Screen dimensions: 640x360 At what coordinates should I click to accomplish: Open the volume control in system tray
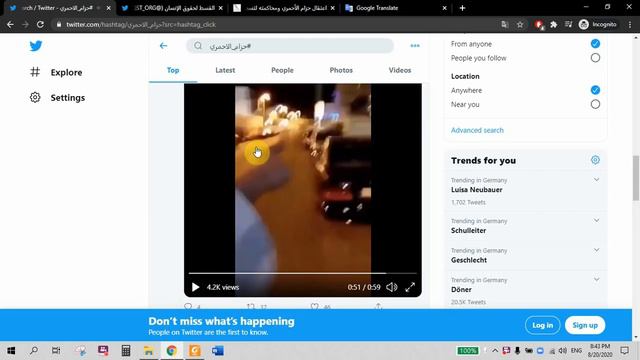[562, 351]
